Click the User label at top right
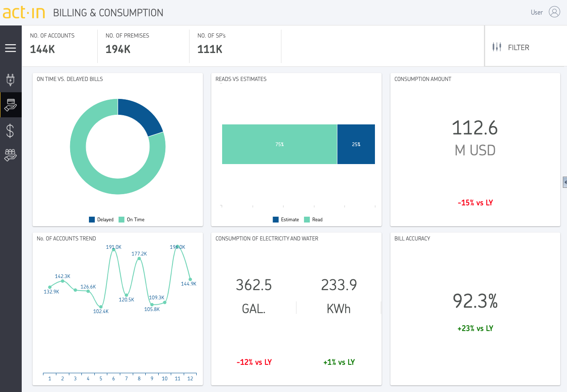The width and height of the screenshot is (567, 392). tap(537, 13)
